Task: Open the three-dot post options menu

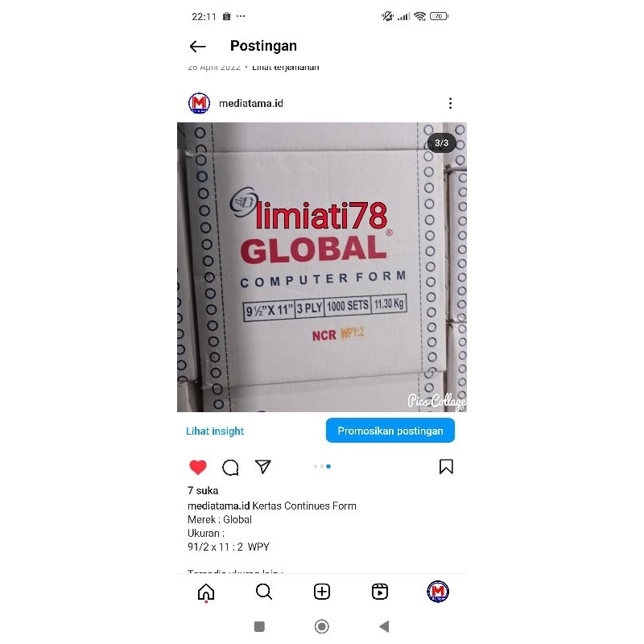Action: tap(451, 103)
